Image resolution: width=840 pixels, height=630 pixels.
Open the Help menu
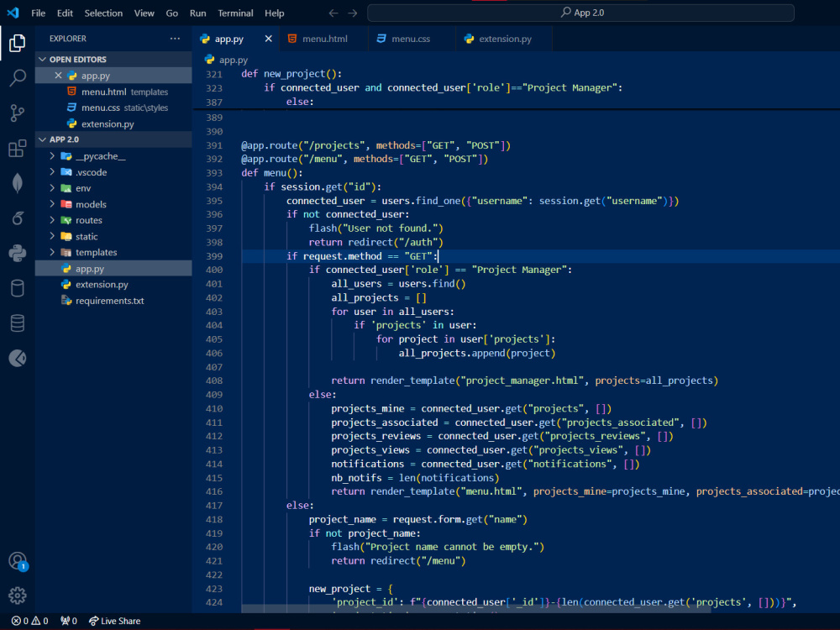point(275,13)
